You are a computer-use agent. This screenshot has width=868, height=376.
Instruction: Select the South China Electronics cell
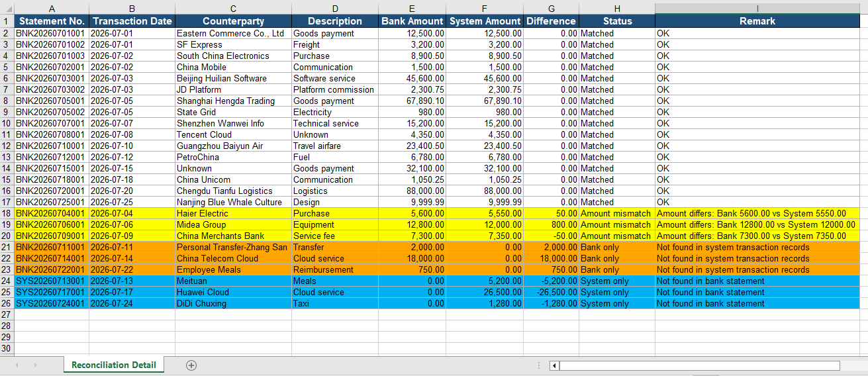233,56
